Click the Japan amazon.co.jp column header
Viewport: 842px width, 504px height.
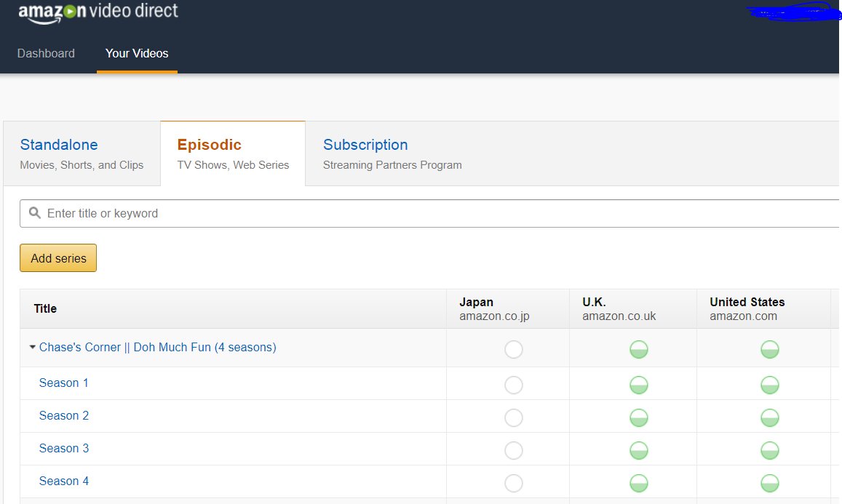click(x=508, y=308)
